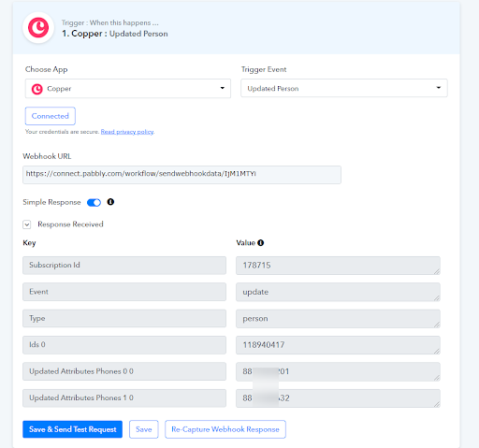The width and height of the screenshot is (479, 448).
Task: Toggle the Simple Response switch
Action: tap(94, 203)
